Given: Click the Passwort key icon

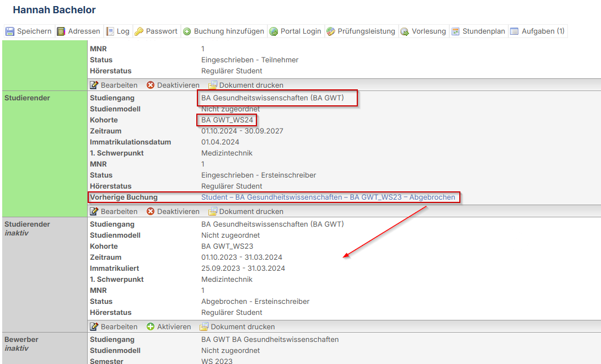Looking at the screenshot, I should [139, 31].
